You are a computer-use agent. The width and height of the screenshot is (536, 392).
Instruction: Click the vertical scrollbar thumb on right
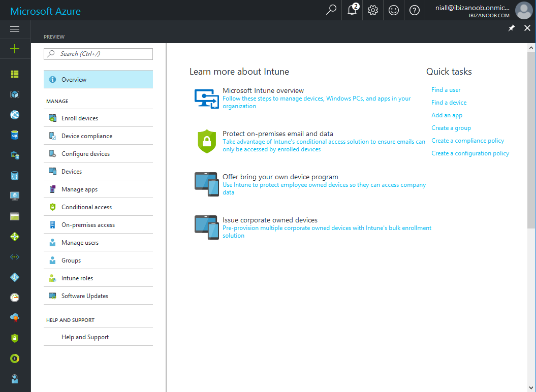(x=531, y=140)
